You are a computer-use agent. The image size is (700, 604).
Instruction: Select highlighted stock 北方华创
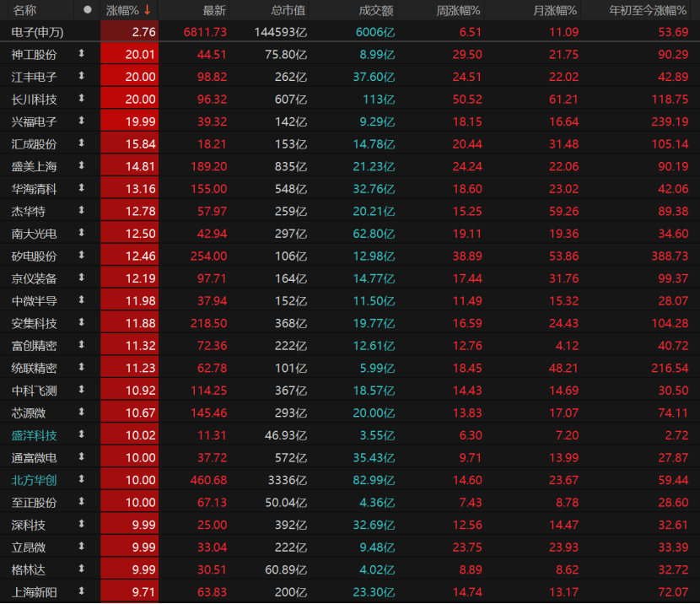34,480
